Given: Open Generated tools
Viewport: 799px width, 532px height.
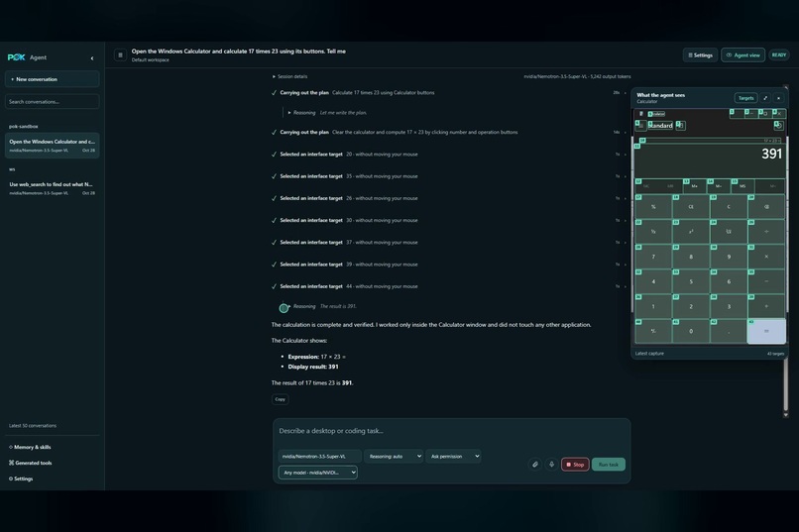Looking at the screenshot, I should pyautogui.click(x=30, y=463).
